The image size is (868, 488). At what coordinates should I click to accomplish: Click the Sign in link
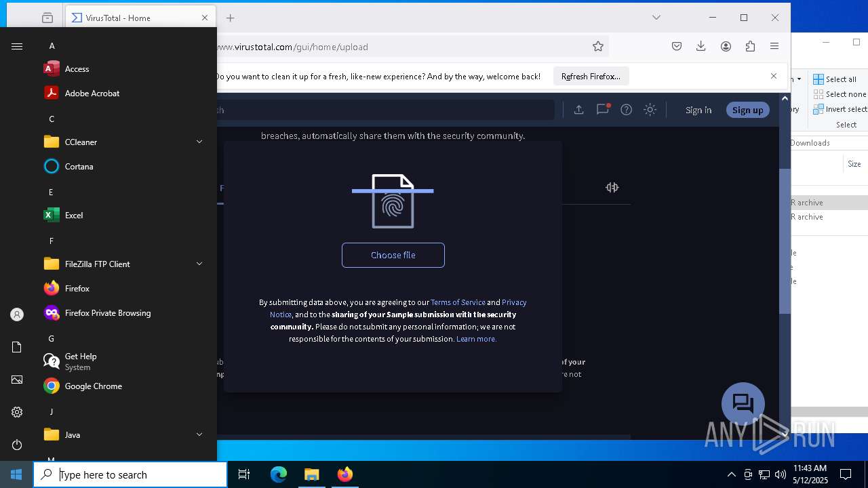698,110
